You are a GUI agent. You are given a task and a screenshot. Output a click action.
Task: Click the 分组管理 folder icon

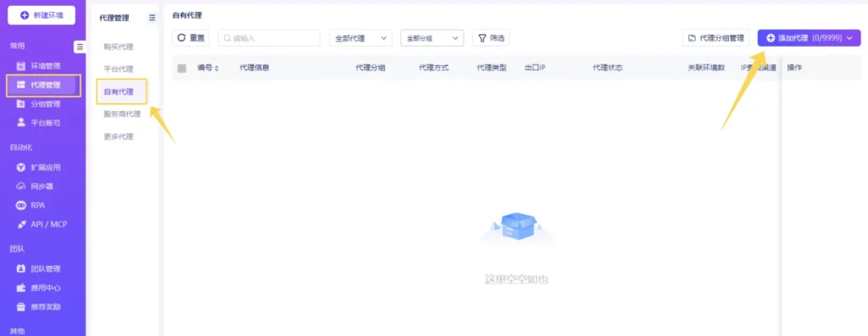click(x=21, y=104)
